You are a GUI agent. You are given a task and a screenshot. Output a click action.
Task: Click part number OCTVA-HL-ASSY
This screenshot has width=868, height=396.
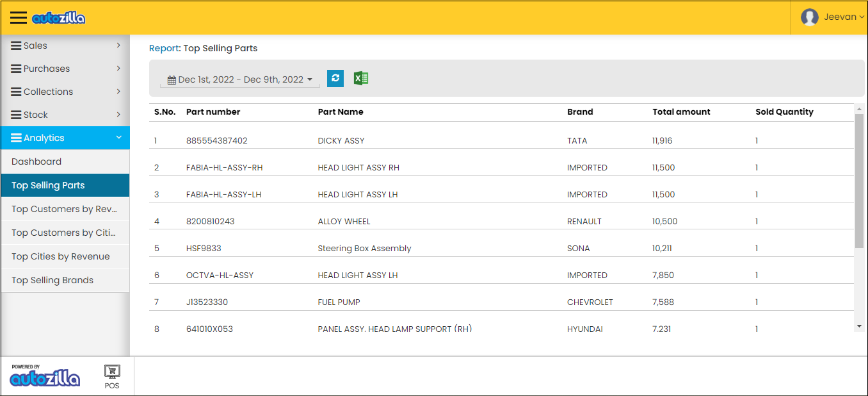[220, 275]
